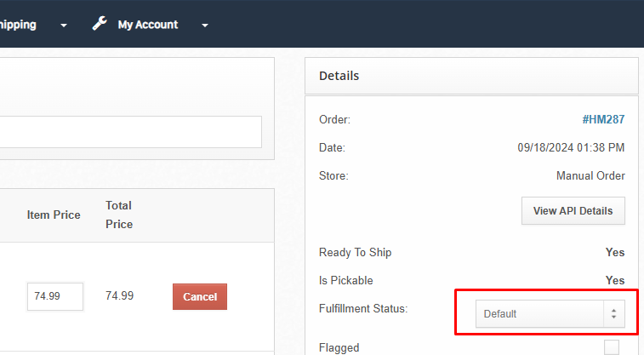Click the up/down arrows on Fulfillment Status
The image size is (644, 355).
click(x=613, y=313)
